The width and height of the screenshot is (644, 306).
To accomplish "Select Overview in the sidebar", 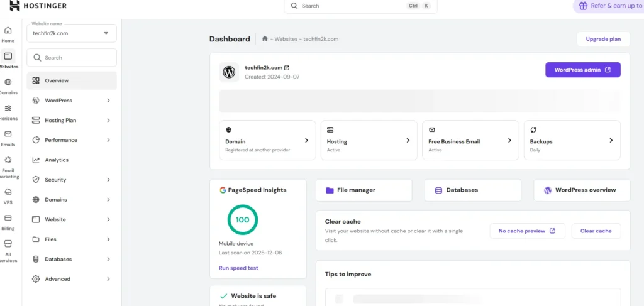I will (x=72, y=81).
